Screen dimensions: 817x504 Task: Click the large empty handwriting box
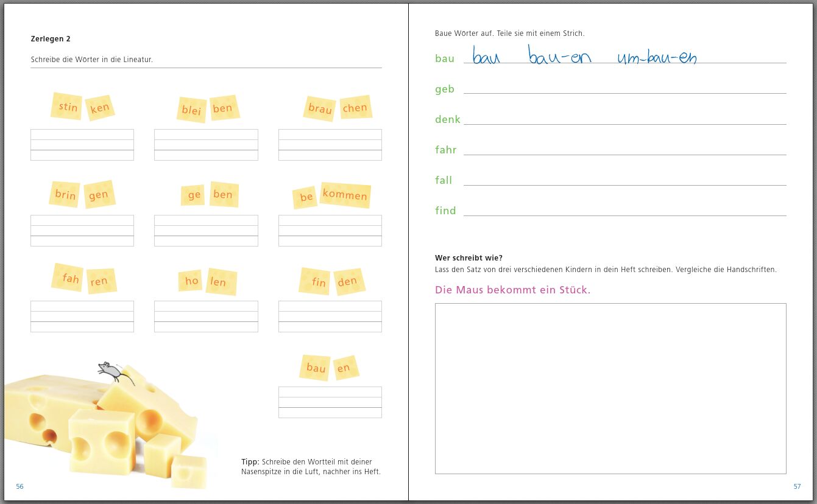point(610,388)
